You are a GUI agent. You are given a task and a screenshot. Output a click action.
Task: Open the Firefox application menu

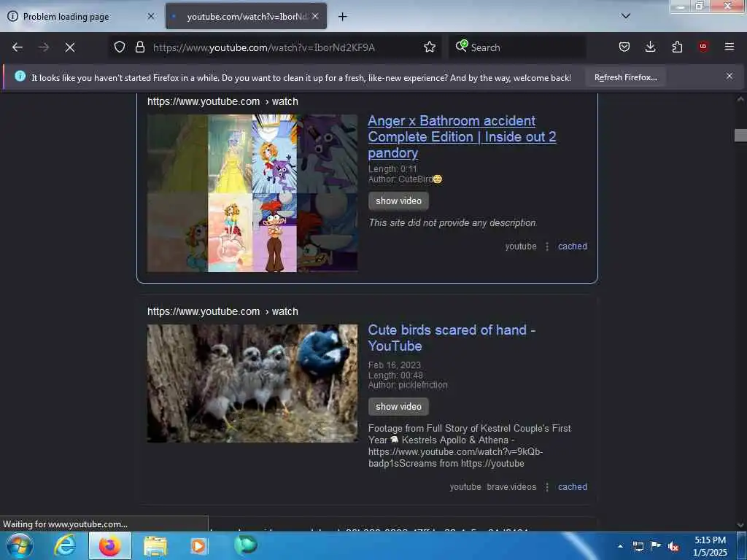click(729, 47)
